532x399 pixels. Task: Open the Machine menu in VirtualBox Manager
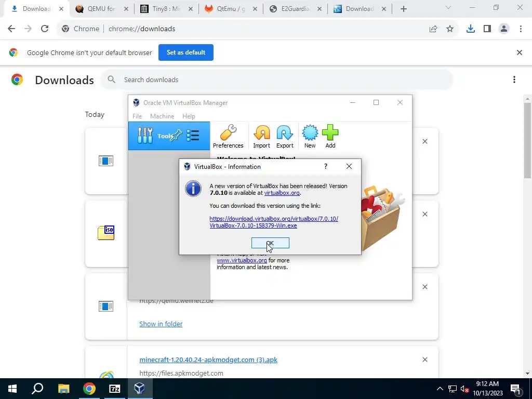pos(162,116)
